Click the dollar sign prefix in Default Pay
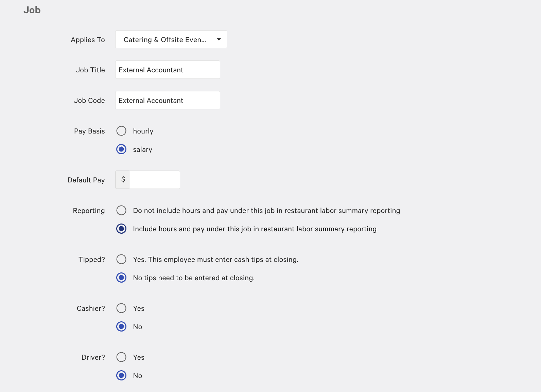Screen dimensions: 541x392 click(123, 180)
